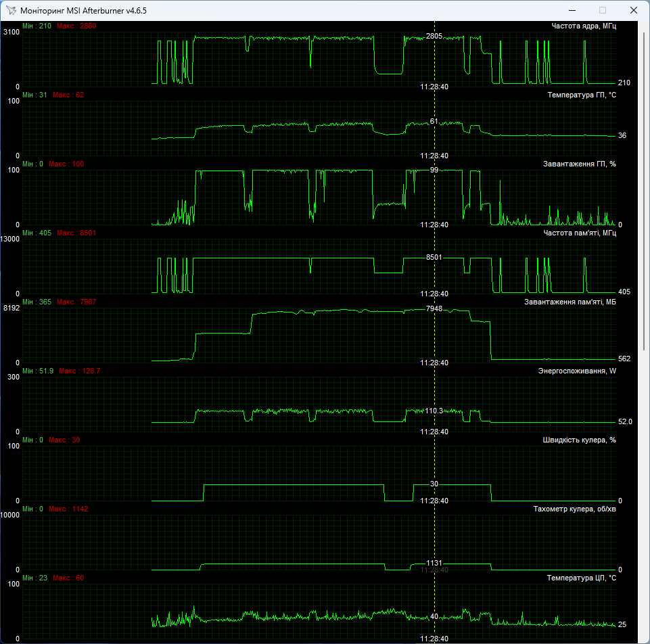Click 'Мін : 51.9' on power consumption graph
Screen dimensions: 650x644
coord(38,371)
